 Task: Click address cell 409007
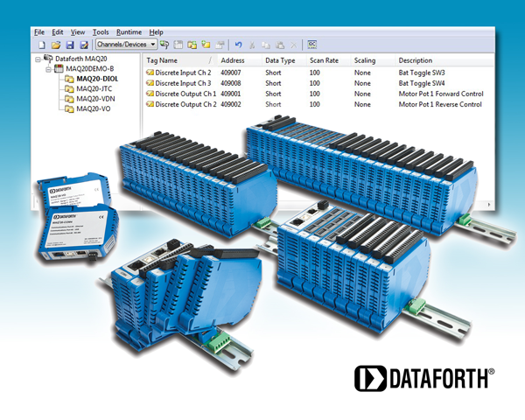[x=231, y=73]
